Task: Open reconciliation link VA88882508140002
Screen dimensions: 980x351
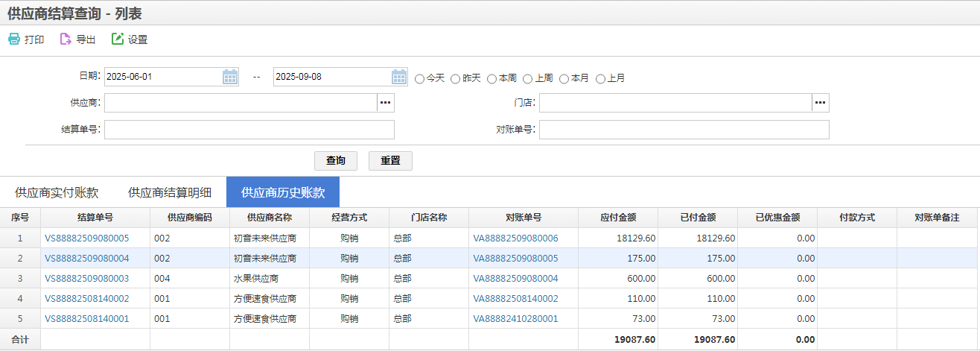Action: point(515,298)
